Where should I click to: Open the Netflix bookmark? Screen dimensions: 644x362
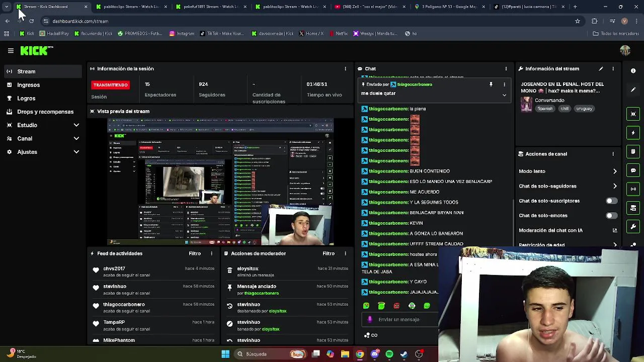tap(339, 34)
